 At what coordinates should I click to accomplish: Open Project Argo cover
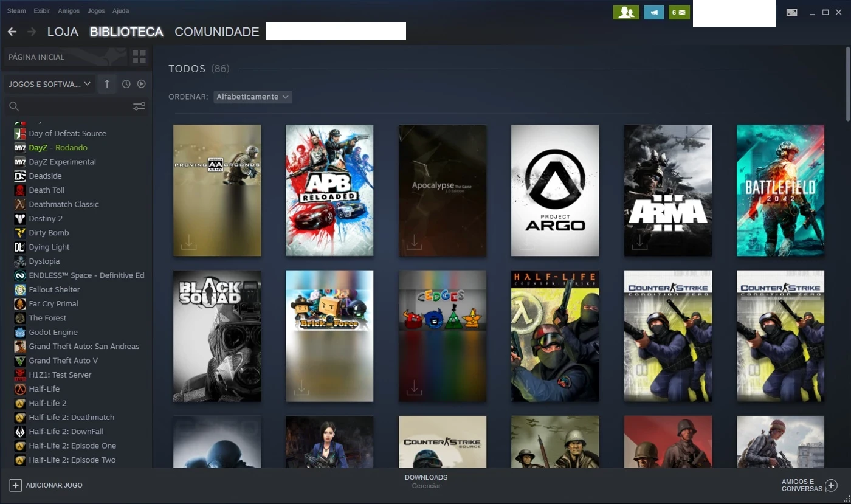555,190
